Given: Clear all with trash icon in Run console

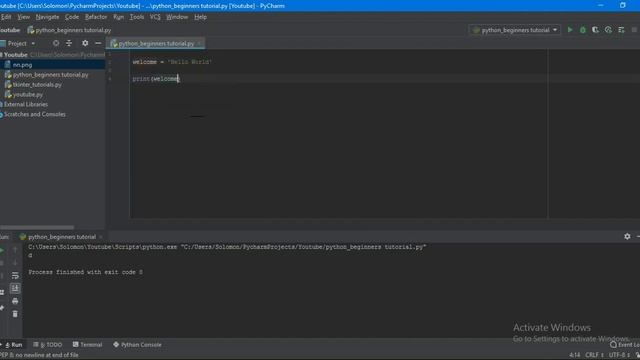Looking at the screenshot, I should tap(15, 314).
